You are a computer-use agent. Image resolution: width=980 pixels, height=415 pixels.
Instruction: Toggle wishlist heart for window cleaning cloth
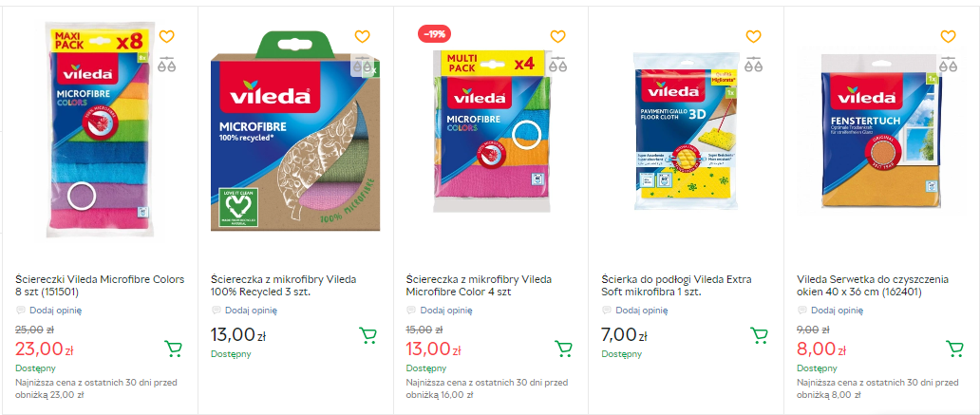(x=949, y=37)
